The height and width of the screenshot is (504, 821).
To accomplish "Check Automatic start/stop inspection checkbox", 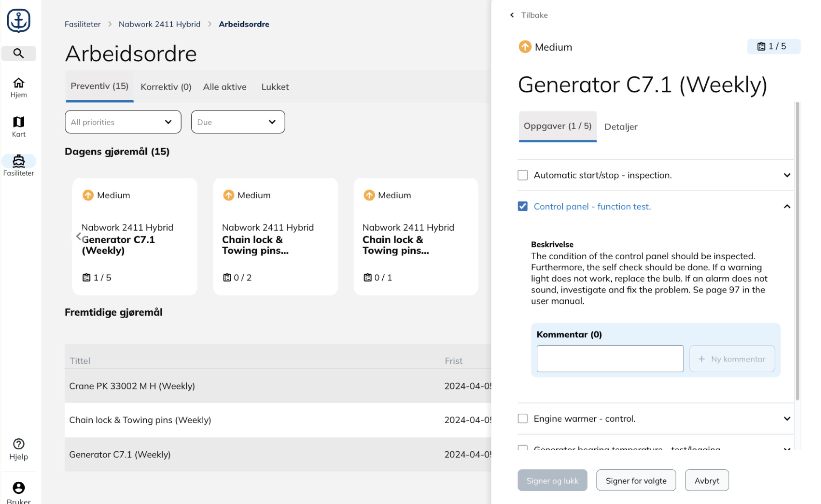I will (x=522, y=175).
